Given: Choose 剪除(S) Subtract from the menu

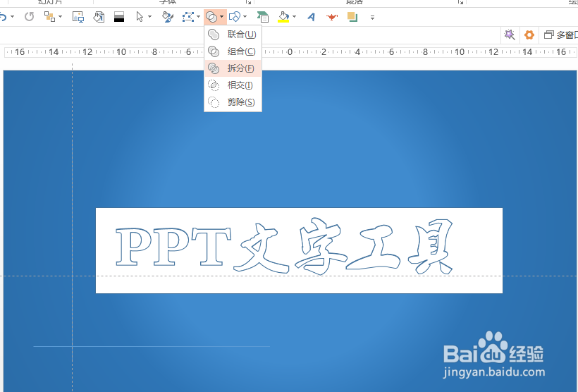Looking at the screenshot, I should click(x=233, y=102).
